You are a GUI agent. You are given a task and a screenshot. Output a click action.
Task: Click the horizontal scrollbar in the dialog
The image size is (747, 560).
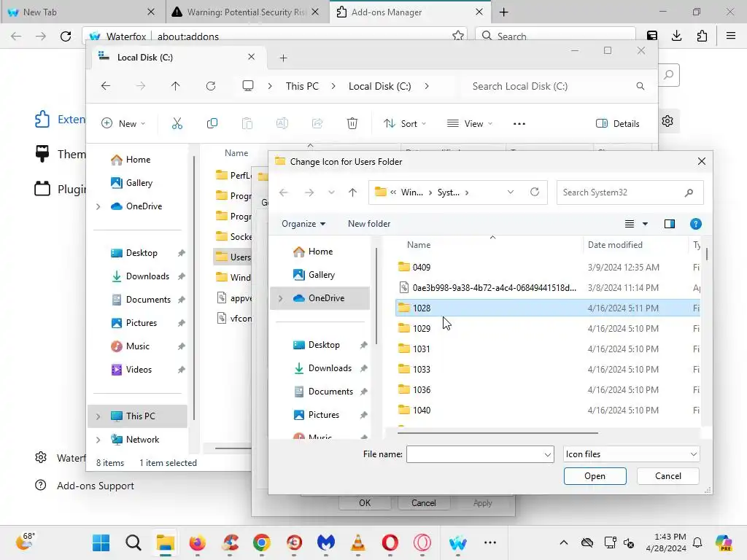click(x=498, y=433)
